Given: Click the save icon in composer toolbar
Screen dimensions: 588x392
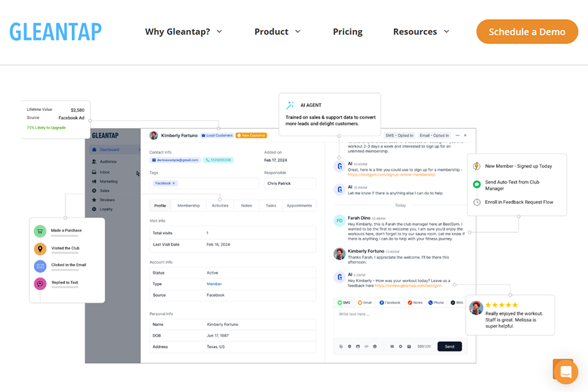Looking at the screenshot, I should click(409, 347).
